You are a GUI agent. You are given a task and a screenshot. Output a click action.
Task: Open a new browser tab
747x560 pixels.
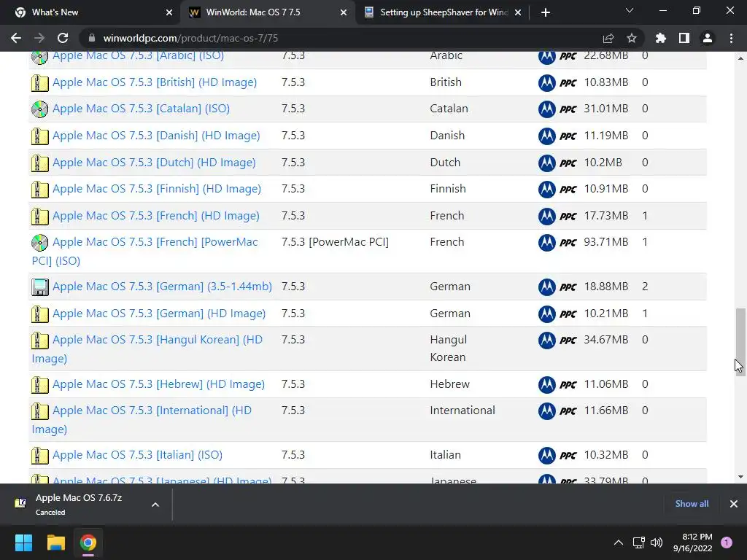[546, 12]
